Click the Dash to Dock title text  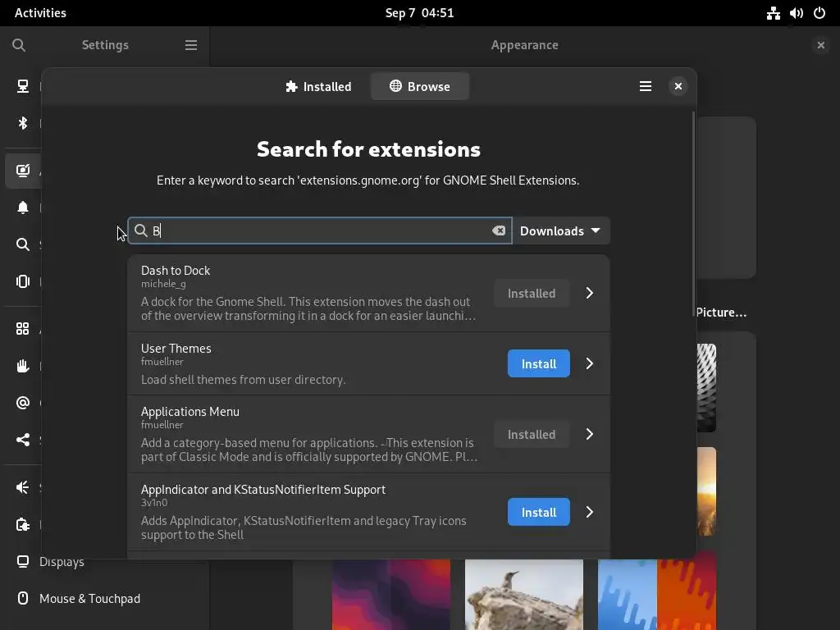[176, 271]
